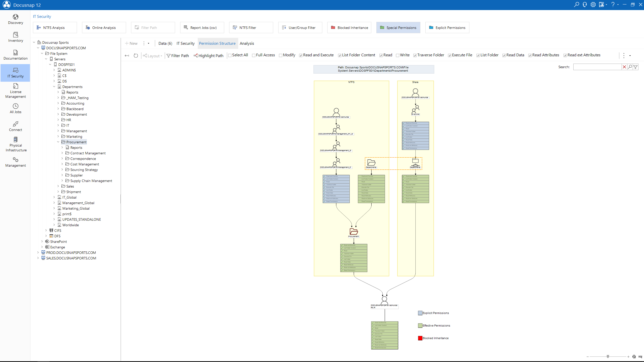The image size is (644, 362).
Task: Open the toolbar overflow dropdown arrow at right
Action: pos(630,56)
